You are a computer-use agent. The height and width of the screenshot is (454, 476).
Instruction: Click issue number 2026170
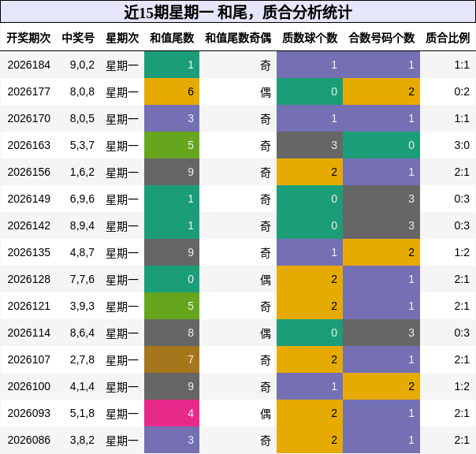click(x=29, y=118)
